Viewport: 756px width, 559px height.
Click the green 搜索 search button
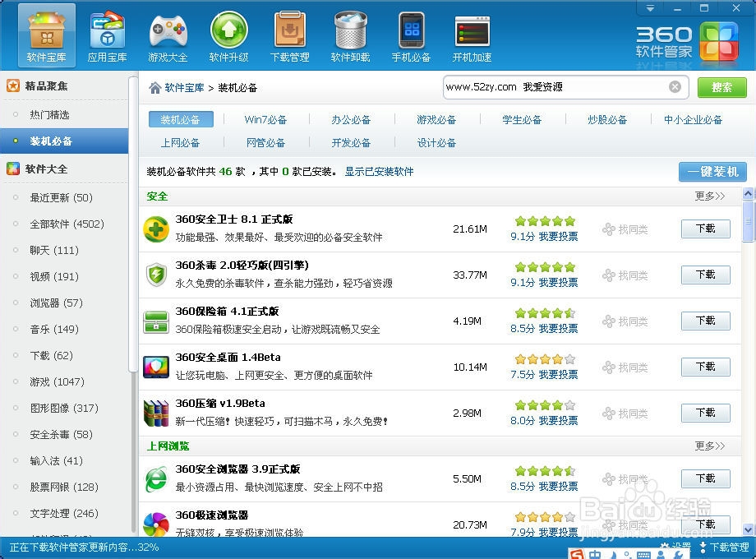(721, 87)
